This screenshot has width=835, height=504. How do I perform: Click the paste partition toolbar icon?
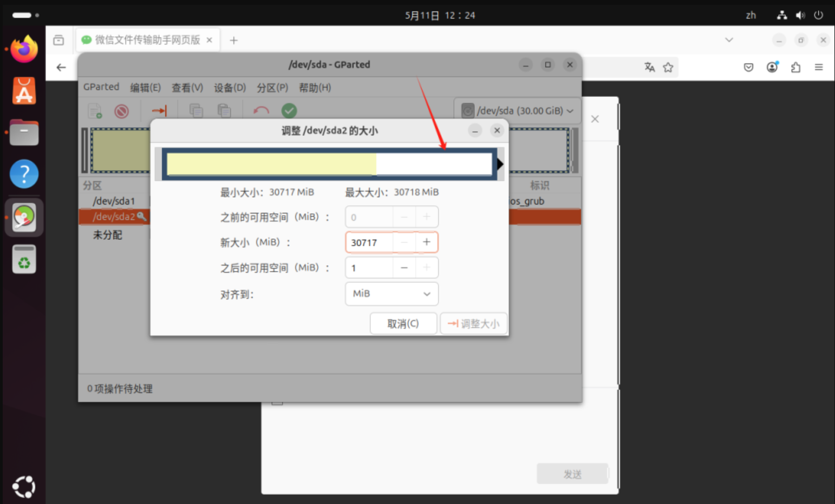click(224, 111)
